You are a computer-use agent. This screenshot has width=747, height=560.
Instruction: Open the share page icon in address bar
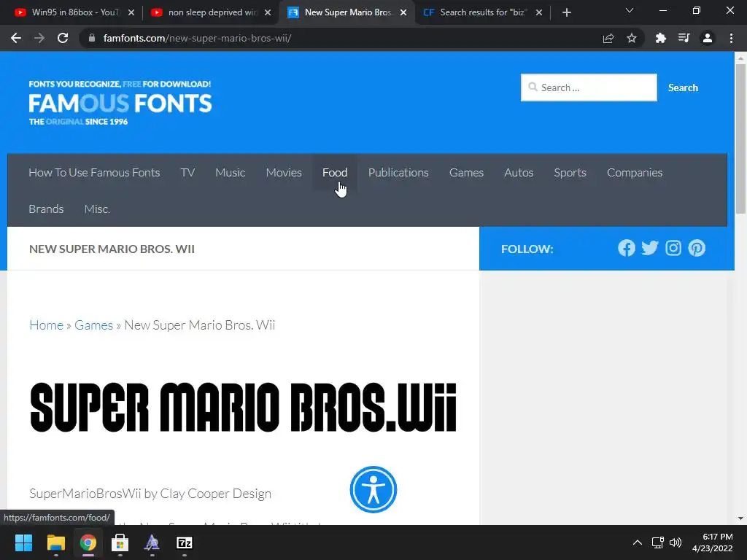608,38
